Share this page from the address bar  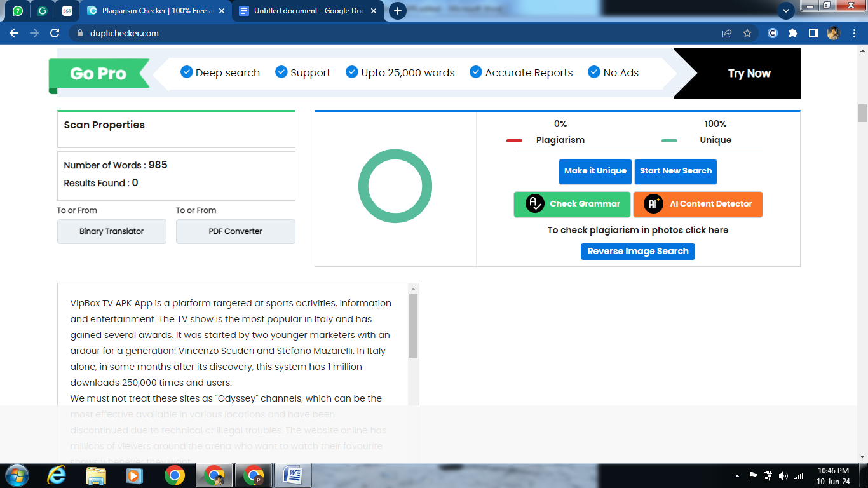coord(727,33)
